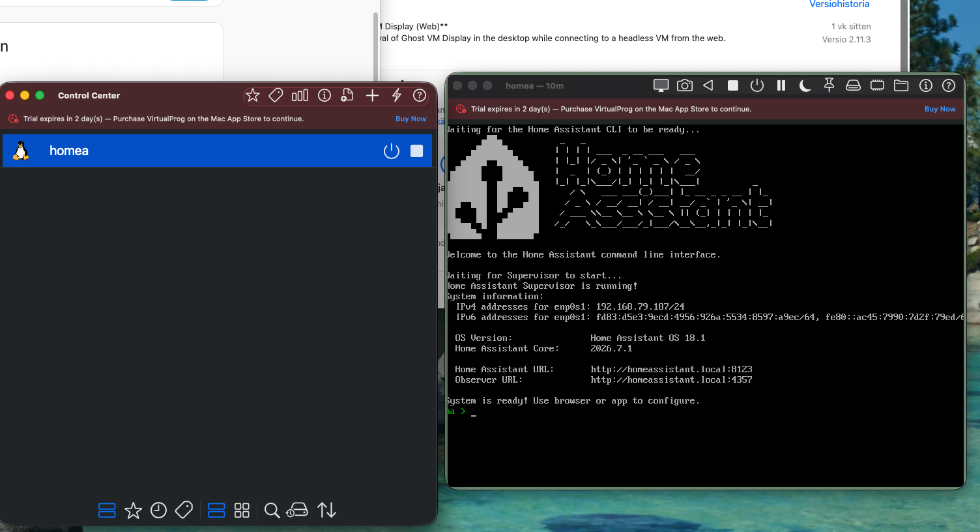Screen dimensions: 980x532
Task: Click the tag icon in Control Center title bar
Action: 276,96
